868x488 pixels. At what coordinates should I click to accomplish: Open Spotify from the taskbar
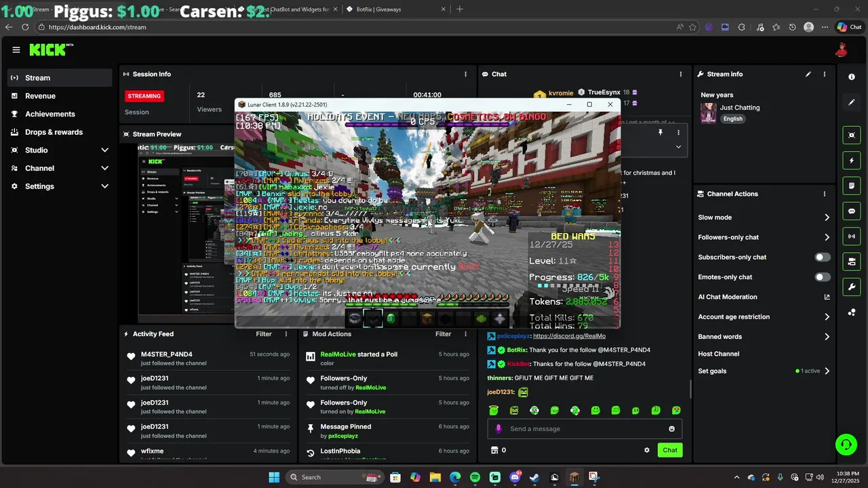click(475, 477)
